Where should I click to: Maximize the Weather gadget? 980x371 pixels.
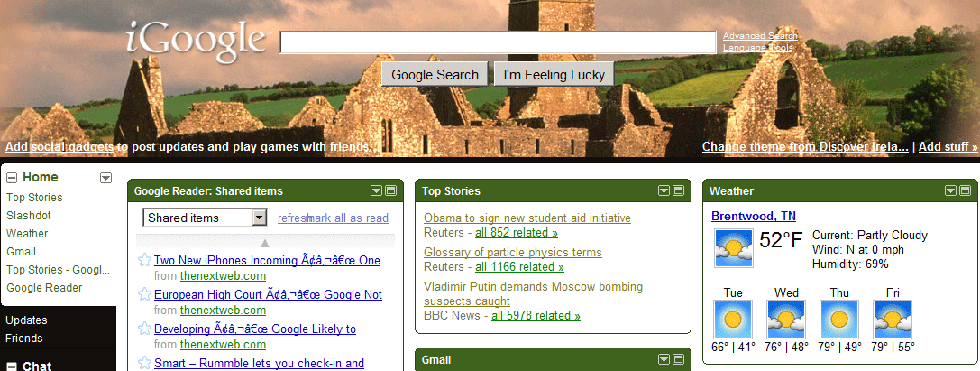coord(965,190)
